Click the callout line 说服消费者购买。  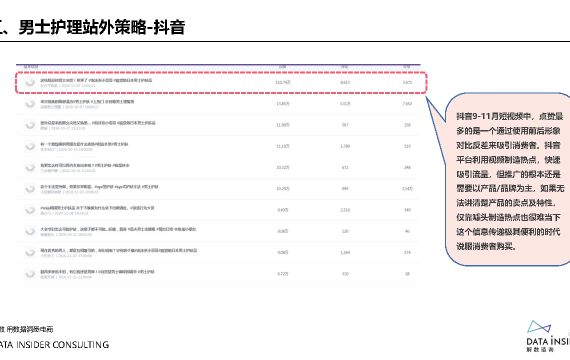(x=486, y=247)
